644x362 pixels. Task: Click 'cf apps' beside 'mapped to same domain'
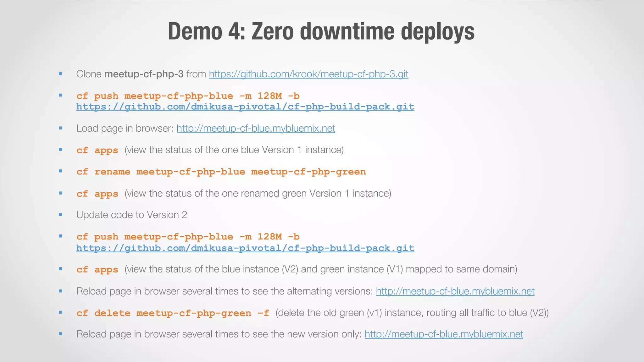tap(97, 269)
